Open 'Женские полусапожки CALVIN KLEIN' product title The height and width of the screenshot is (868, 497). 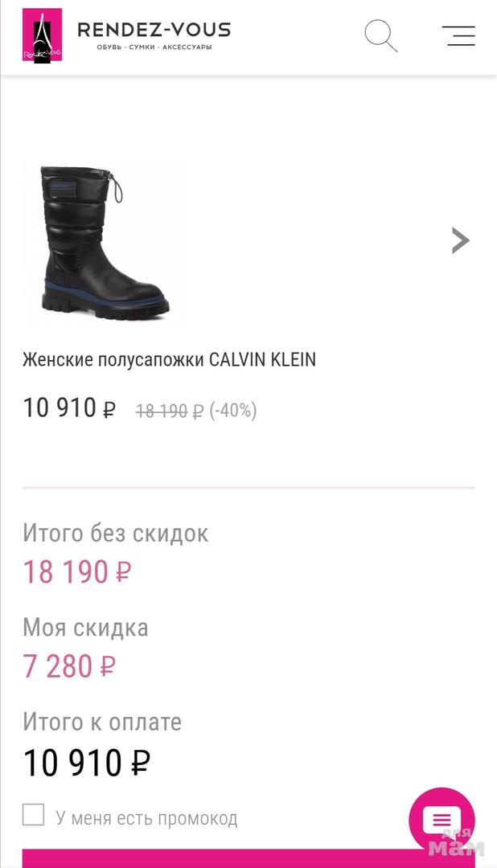(x=169, y=360)
